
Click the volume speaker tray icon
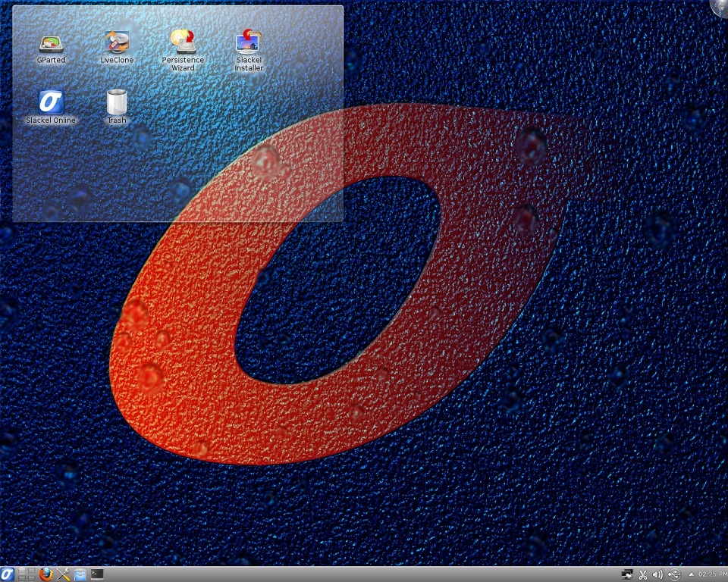click(657, 574)
